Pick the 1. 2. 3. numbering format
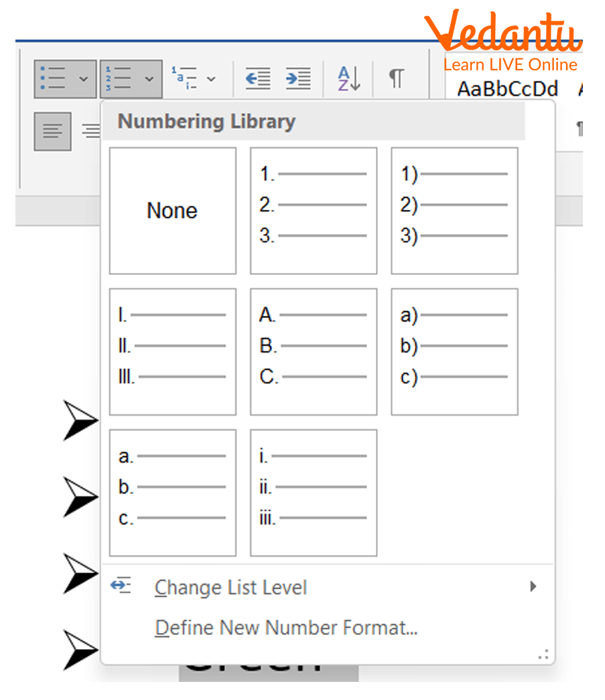 314,211
